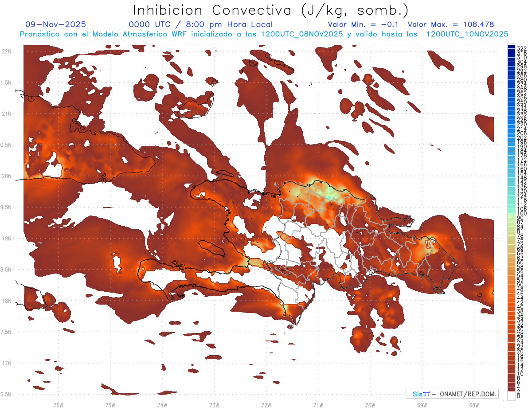Click the "17N" latitude label
532x411 pixels.
click(x=7, y=363)
